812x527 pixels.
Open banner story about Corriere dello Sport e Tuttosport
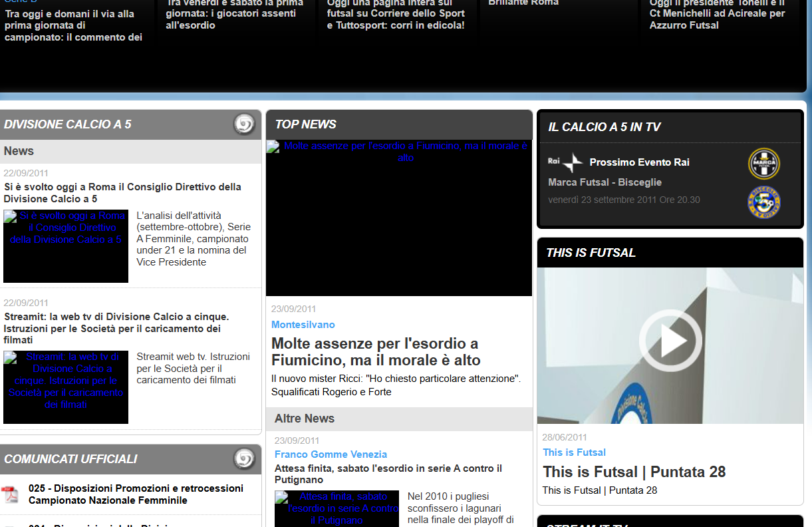point(396,14)
